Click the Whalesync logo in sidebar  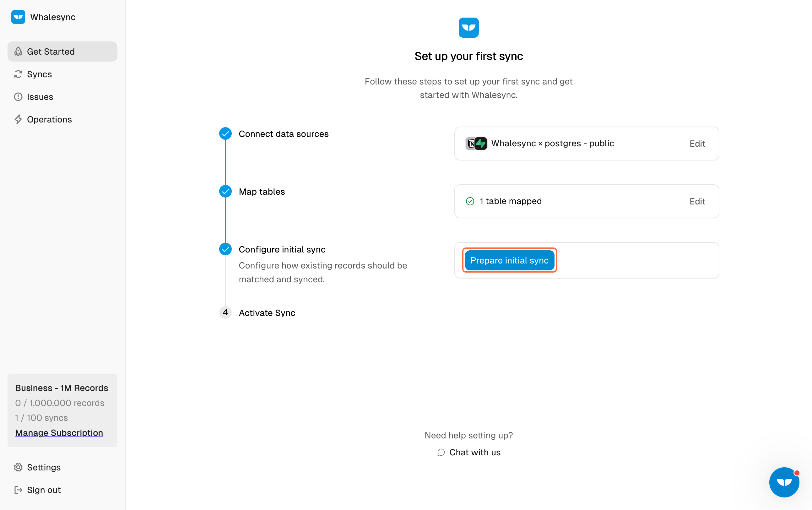(18, 17)
